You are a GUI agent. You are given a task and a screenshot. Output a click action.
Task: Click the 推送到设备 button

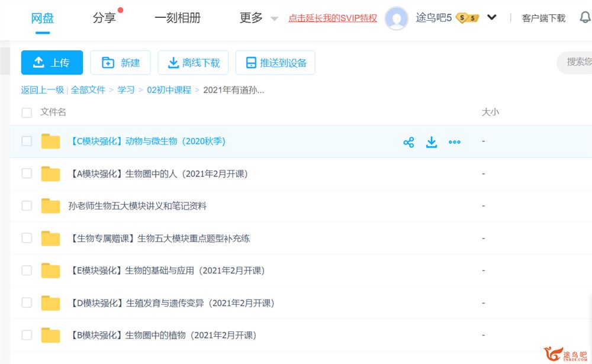pos(275,63)
